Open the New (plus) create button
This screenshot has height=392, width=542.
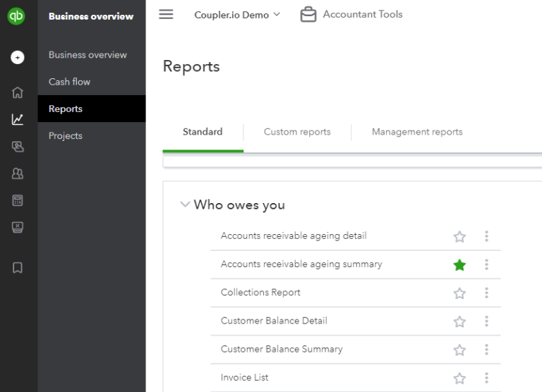coord(18,57)
